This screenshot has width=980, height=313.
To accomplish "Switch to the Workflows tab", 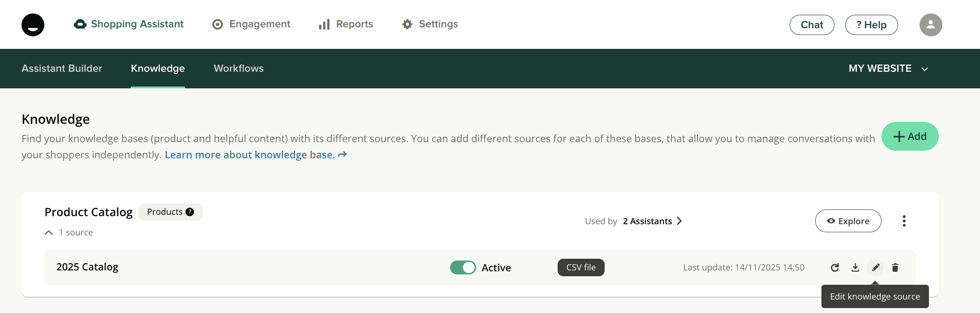I will (x=238, y=69).
